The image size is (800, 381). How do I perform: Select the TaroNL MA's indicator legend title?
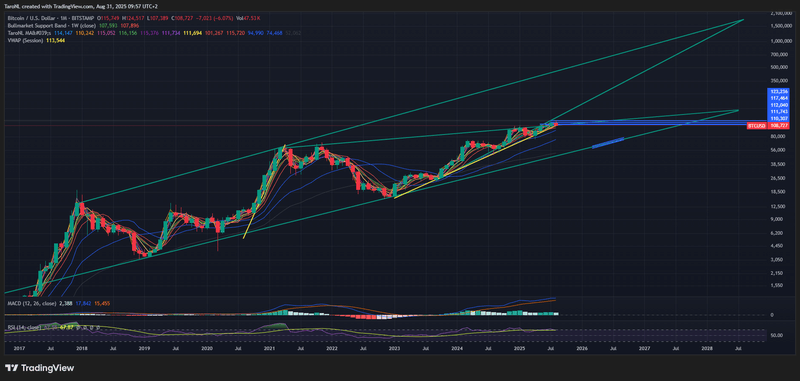point(29,33)
